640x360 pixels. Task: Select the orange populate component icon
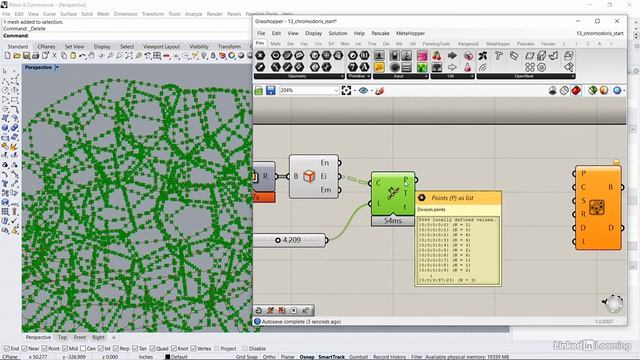coord(597,207)
